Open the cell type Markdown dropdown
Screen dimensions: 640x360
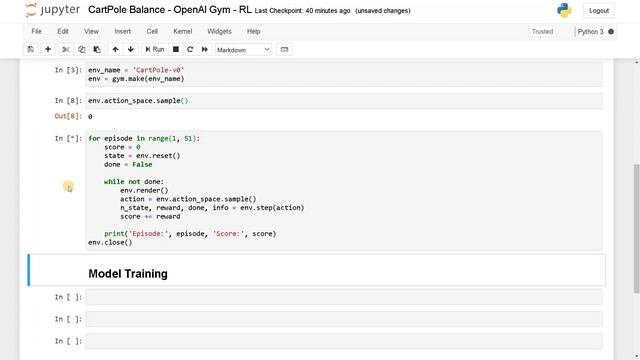pyautogui.click(x=243, y=50)
